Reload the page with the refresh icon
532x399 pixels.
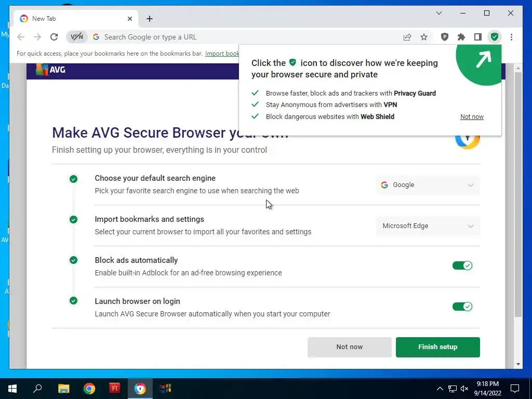[54, 37]
